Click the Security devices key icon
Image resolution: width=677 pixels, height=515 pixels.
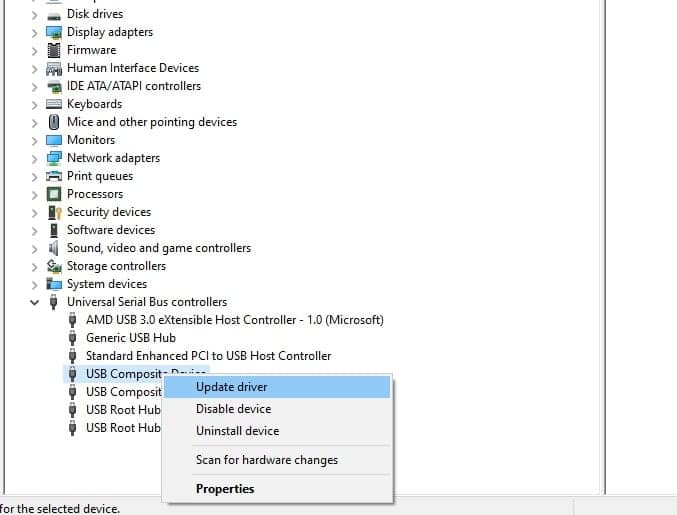click(55, 212)
